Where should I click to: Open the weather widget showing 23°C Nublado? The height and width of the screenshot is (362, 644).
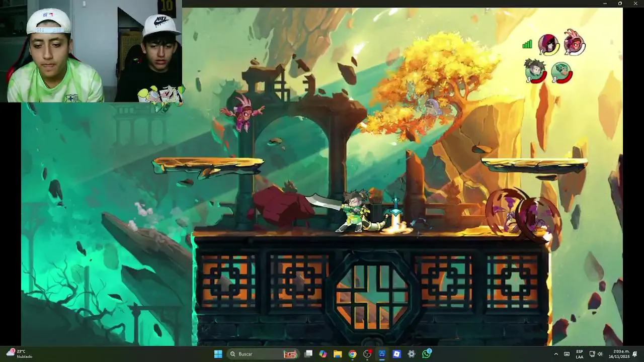point(19,354)
